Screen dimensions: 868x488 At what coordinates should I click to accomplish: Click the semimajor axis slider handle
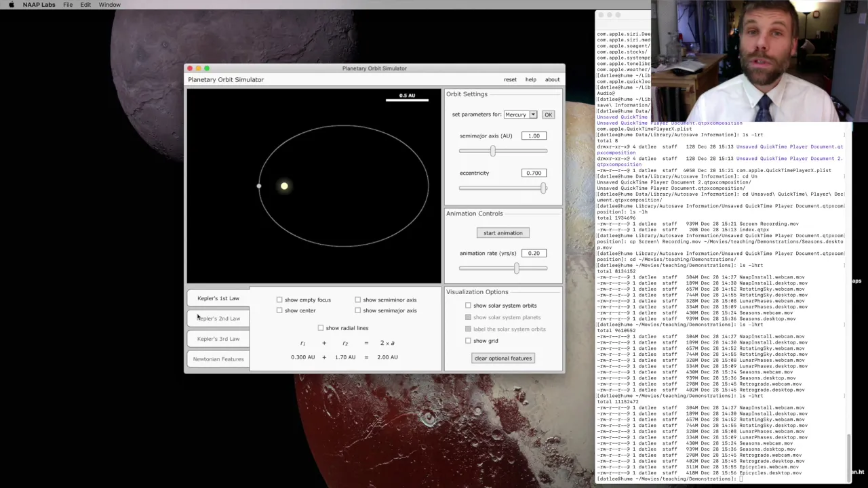point(493,151)
